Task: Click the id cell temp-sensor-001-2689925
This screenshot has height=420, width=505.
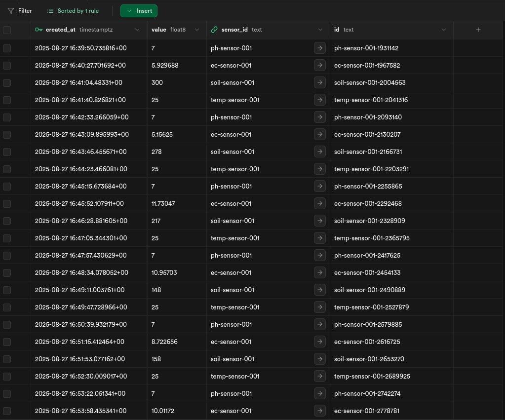Action: coord(372,376)
